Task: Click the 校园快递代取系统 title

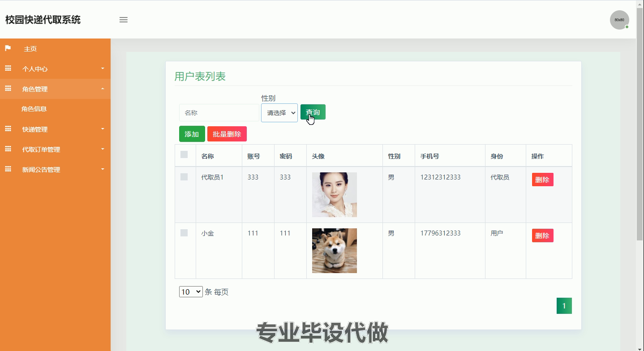Action: click(43, 20)
